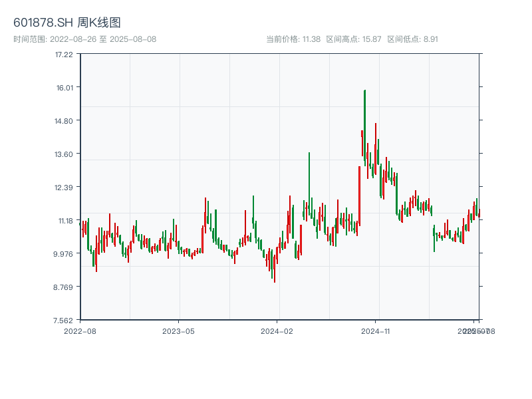Select the 2023-05 x-axis date marker
Image resolution: width=532 pixels, height=399 pixels.
click(178, 331)
